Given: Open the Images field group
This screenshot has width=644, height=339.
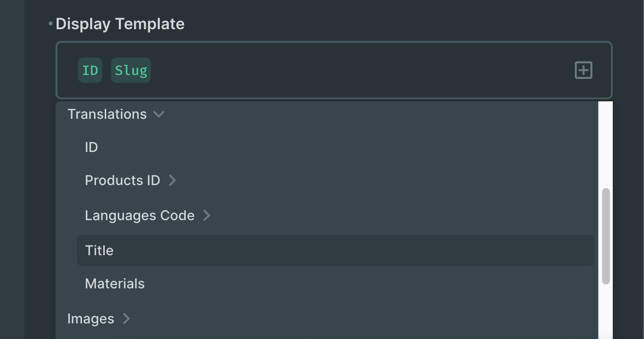Looking at the screenshot, I should (x=91, y=319).
